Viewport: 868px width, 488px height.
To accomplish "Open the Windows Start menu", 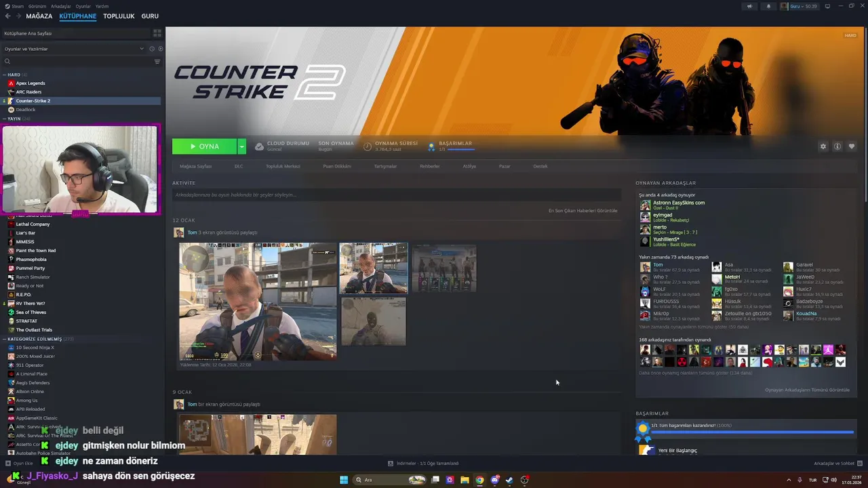I will point(344,480).
